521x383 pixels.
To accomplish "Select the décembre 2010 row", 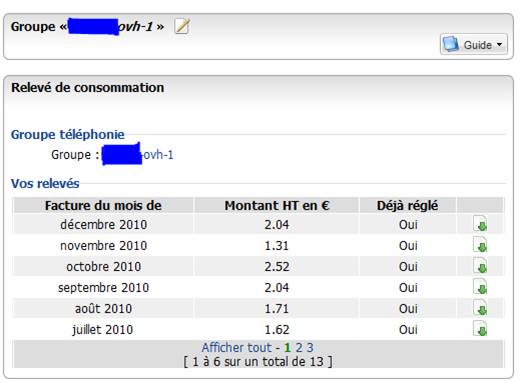I will click(258, 224).
